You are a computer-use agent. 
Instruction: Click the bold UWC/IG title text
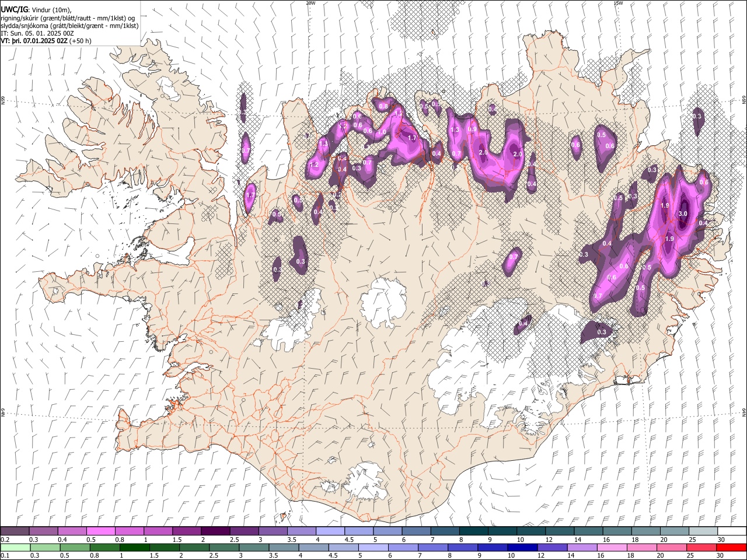click(14, 10)
